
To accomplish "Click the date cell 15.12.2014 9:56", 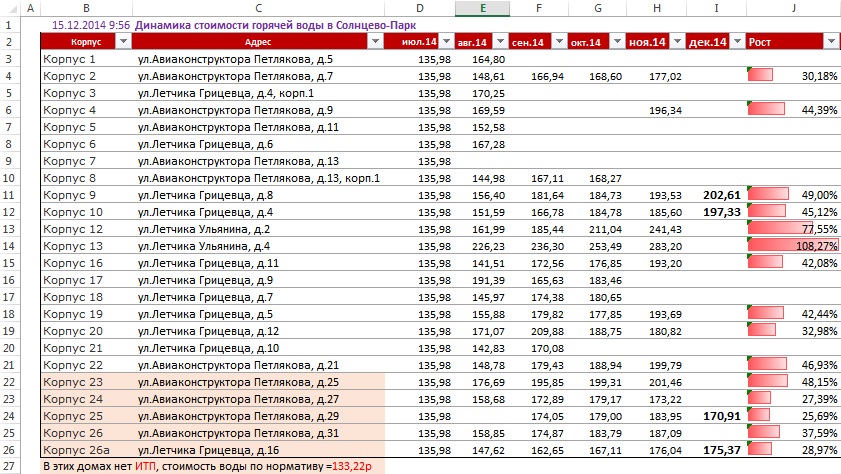I will point(91,25).
